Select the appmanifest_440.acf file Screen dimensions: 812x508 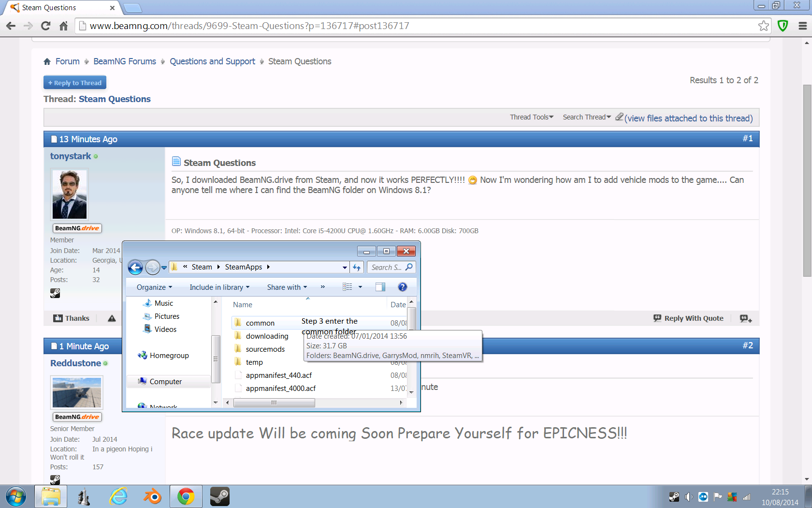click(x=278, y=375)
